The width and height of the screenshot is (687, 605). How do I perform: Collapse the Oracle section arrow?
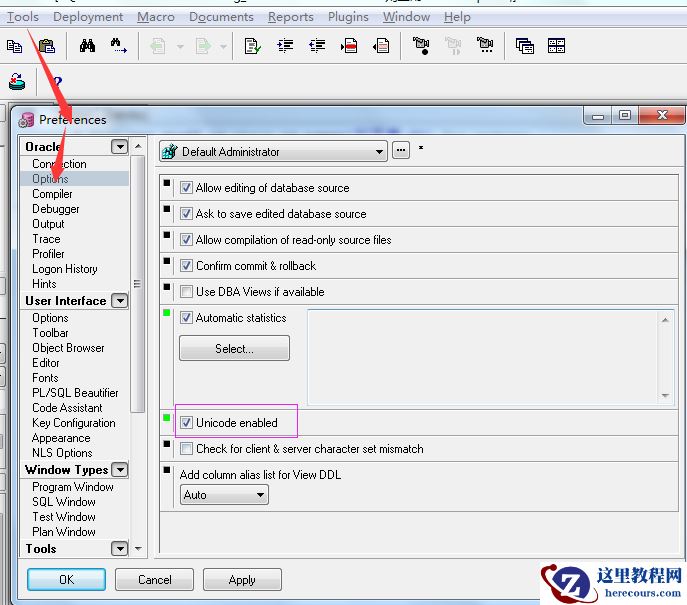point(120,146)
